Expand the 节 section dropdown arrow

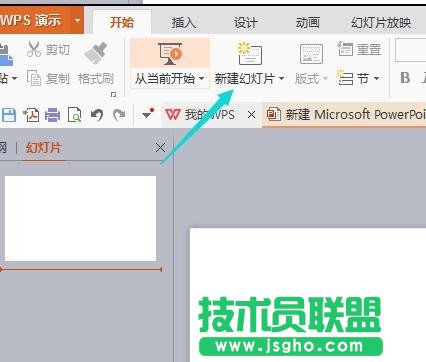pos(376,78)
